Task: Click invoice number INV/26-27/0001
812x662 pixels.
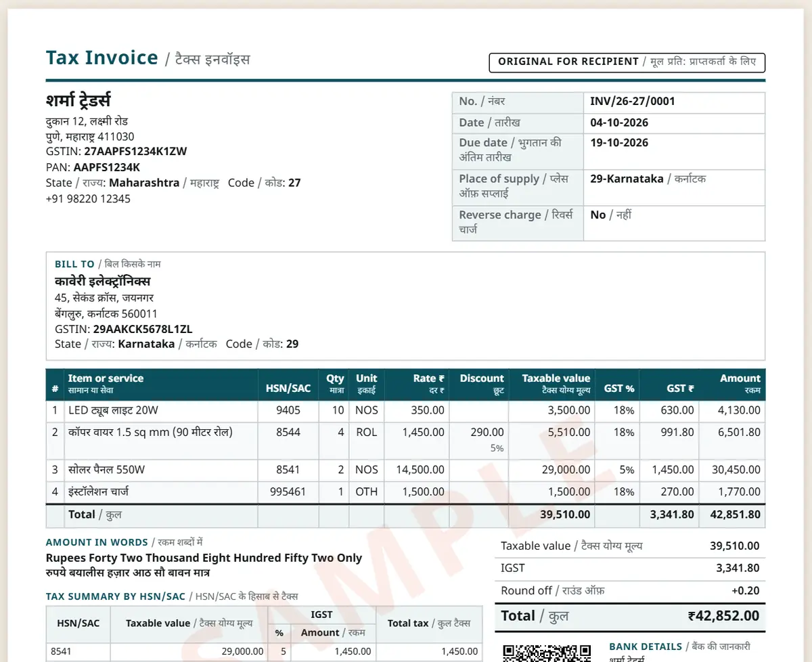Action: [x=633, y=102]
